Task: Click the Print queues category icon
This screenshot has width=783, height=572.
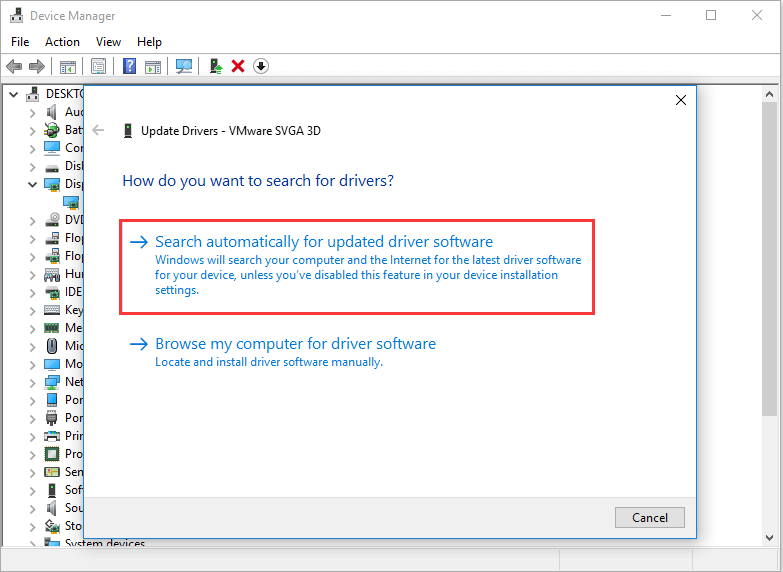Action: pyautogui.click(x=52, y=436)
